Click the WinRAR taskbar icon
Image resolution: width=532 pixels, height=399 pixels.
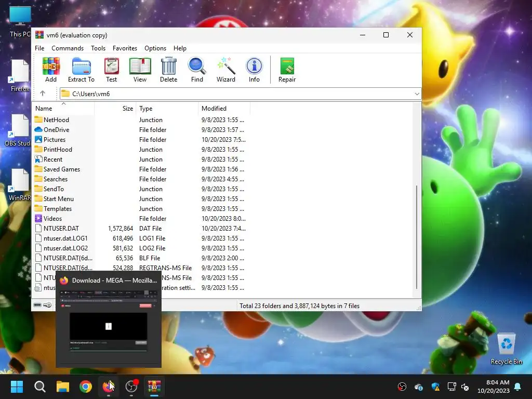point(154,387)
